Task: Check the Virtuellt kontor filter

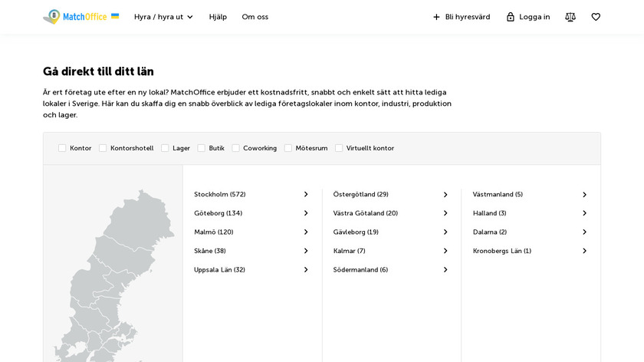Action: pyautogui.click(x=339, y=148)
